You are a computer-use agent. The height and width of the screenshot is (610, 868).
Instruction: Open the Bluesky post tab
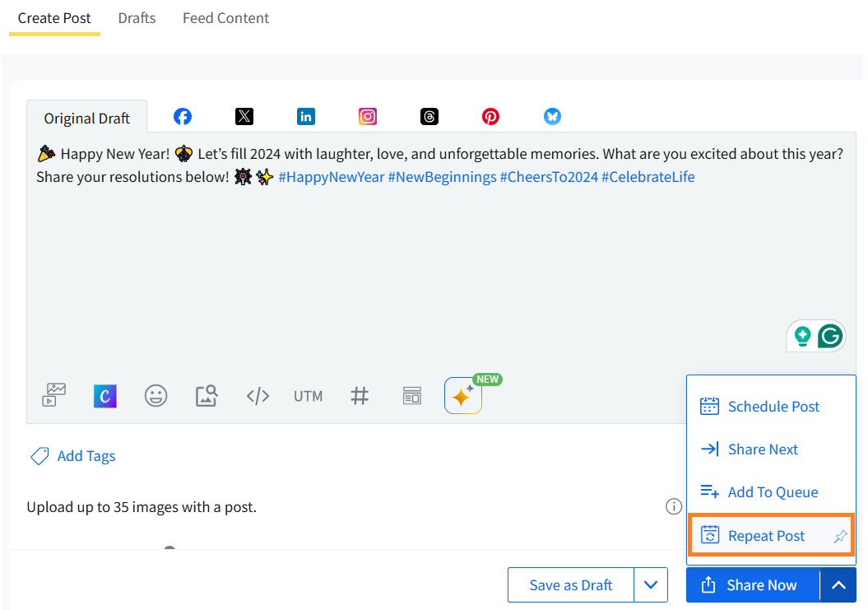click(552, 117)
